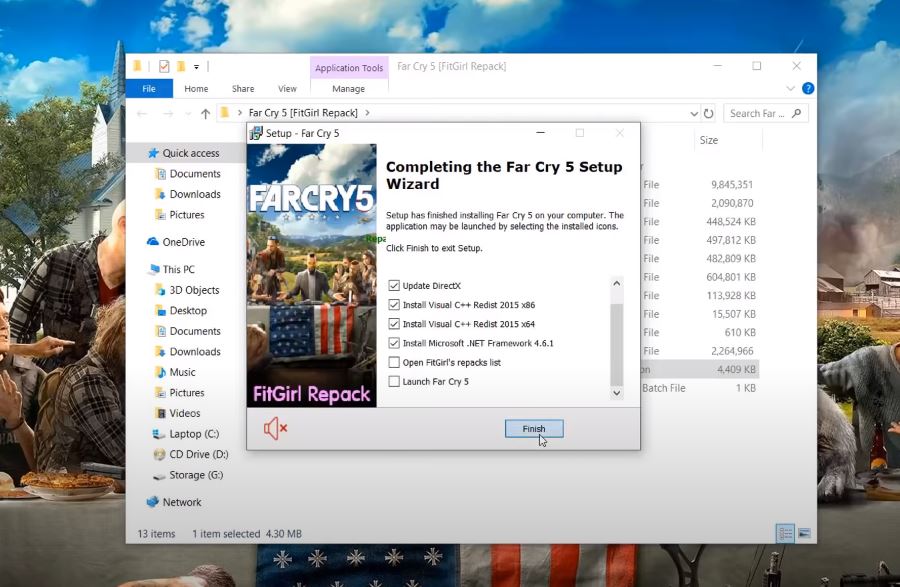Select the file row sized 448,524 KB
This screenshot has width=900, height=587.
click(x=700, y=221)
